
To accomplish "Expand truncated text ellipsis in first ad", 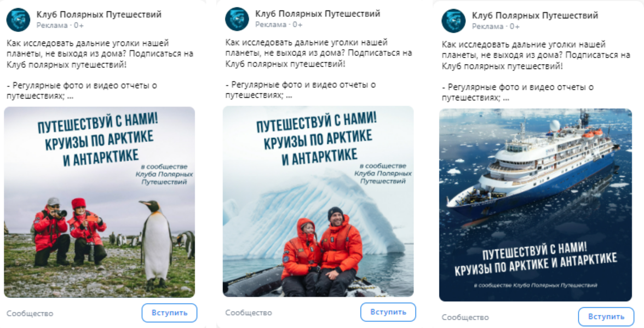I will coord(70,96).
